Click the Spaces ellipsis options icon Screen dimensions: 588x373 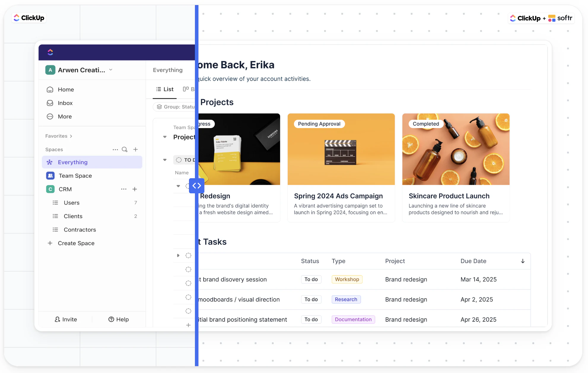point(115,149)
